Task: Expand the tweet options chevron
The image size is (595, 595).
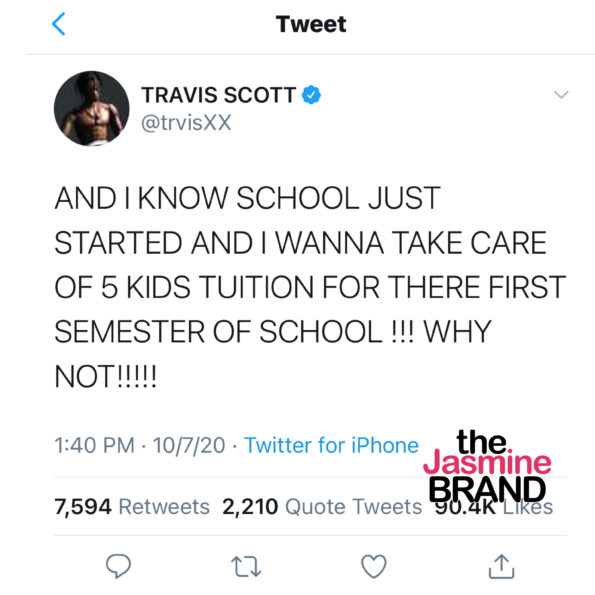Action: pos(561,94)
